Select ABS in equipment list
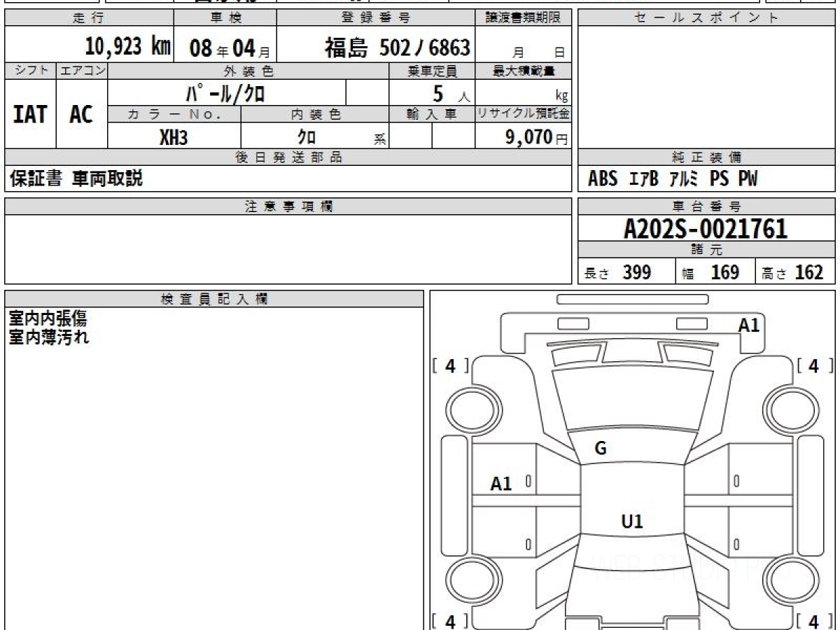 (603, 179)
